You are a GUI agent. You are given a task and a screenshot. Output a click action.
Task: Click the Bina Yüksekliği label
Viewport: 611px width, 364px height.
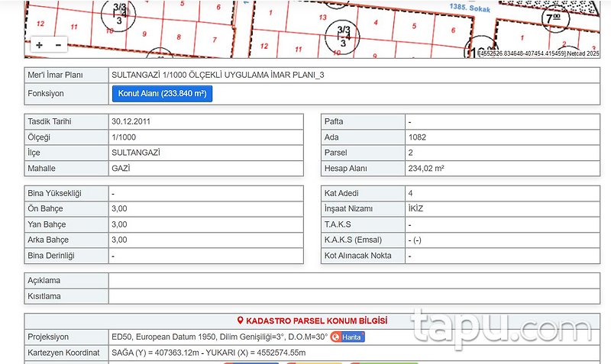click(54, 193)
